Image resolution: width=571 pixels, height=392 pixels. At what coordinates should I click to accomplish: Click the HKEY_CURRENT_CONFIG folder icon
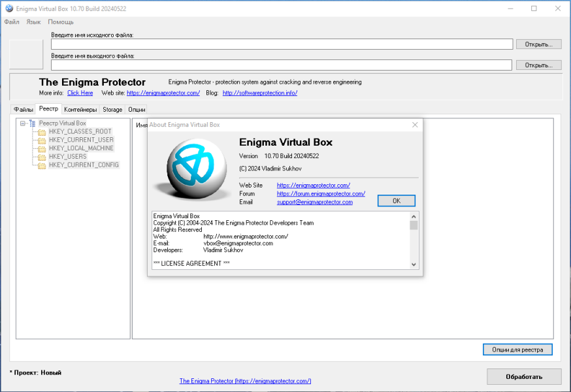(x=42, y=165)
